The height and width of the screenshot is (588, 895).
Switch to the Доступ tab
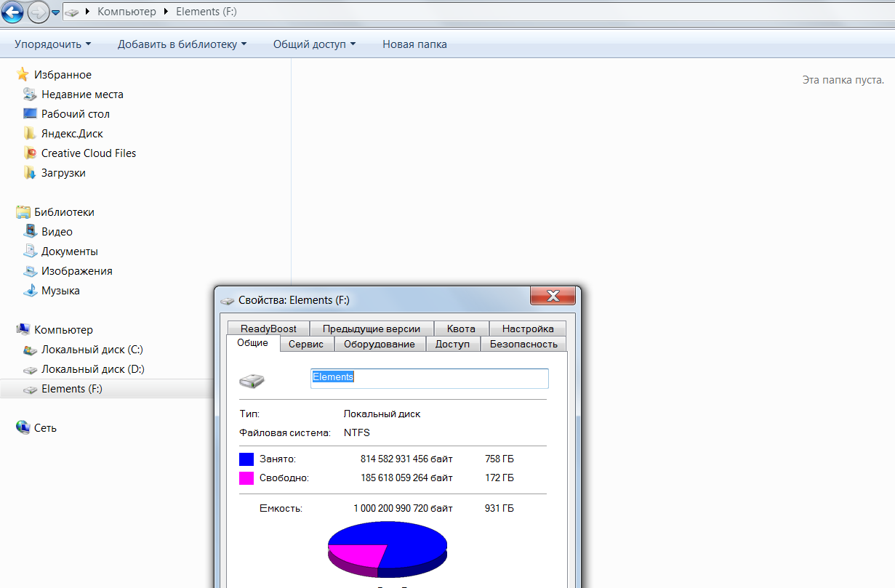452,345
